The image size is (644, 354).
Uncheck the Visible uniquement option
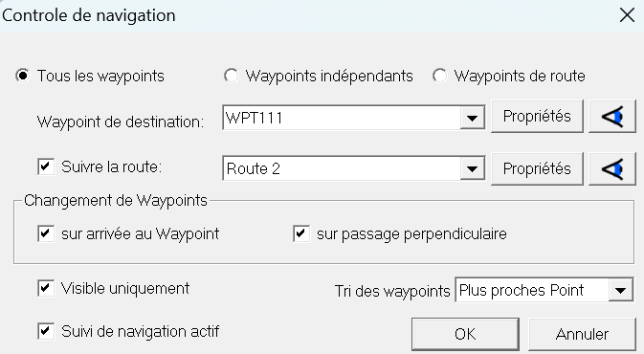(46, 288)
